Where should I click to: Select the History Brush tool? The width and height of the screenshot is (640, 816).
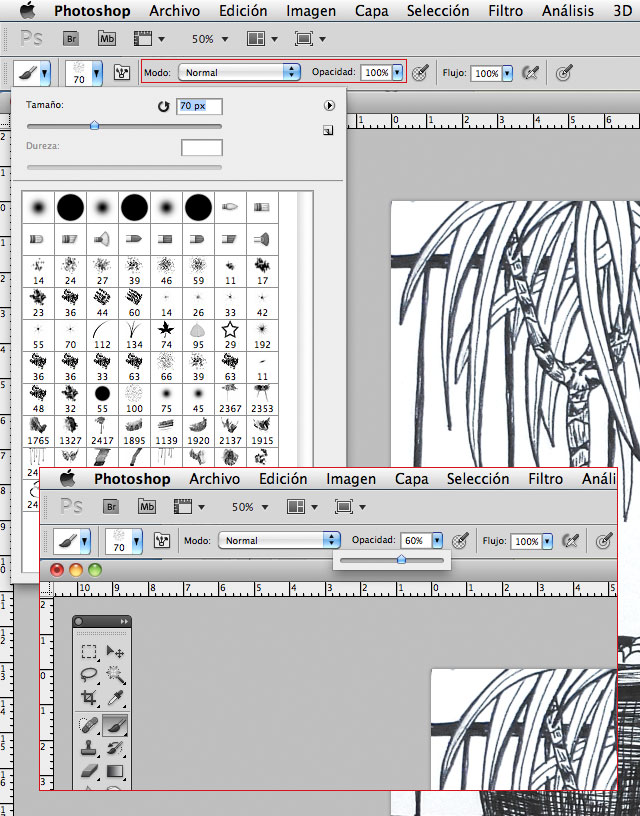114,748
